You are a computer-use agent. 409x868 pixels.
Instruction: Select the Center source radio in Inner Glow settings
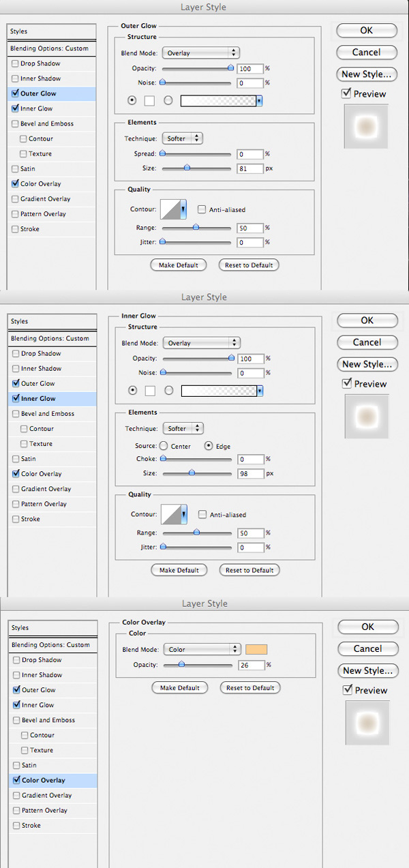pos(164,446)
